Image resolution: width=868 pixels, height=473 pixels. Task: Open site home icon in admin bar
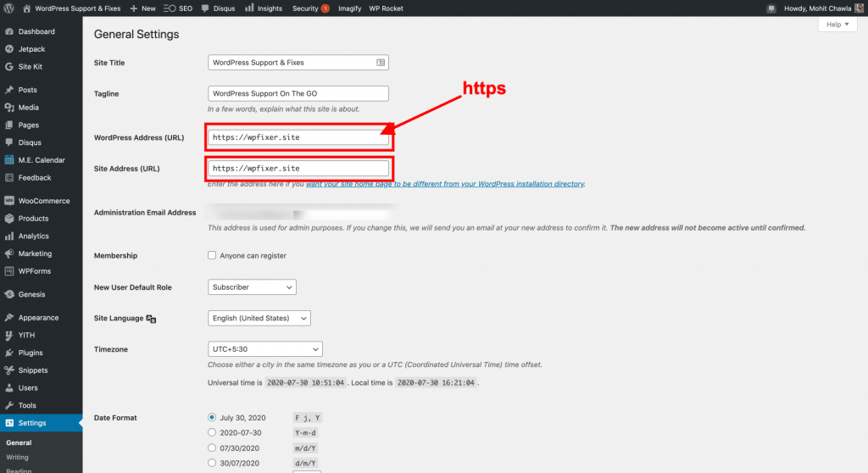coord(26,8)
